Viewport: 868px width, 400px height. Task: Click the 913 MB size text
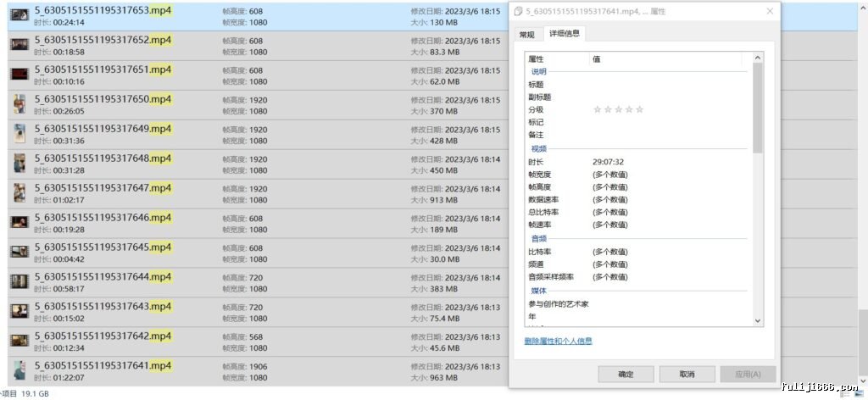tap(443, 200)
